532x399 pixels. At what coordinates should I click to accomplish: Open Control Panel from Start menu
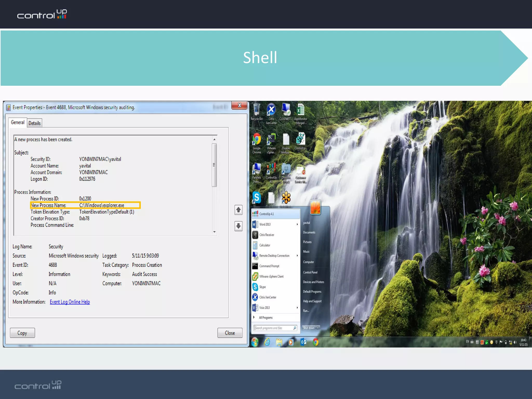point(310,272)
